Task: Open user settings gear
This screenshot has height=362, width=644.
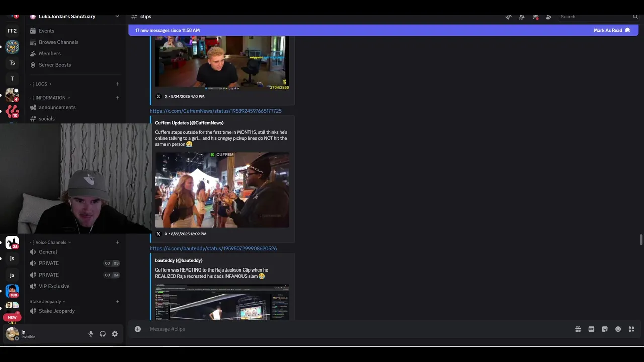Action: coord(115,334)
